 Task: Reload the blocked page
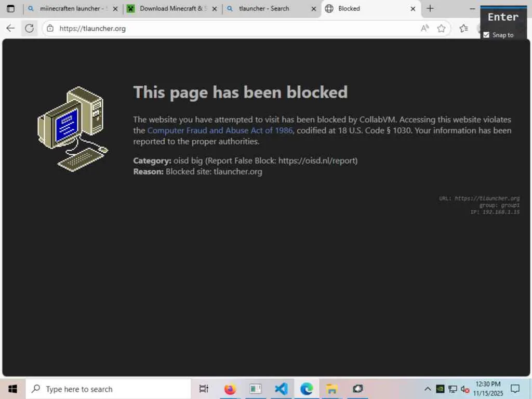coord(29,28)
